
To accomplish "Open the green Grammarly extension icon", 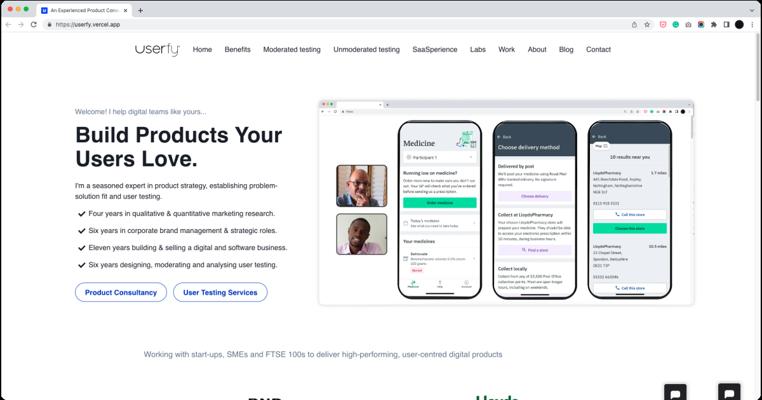I will [675, 24].
